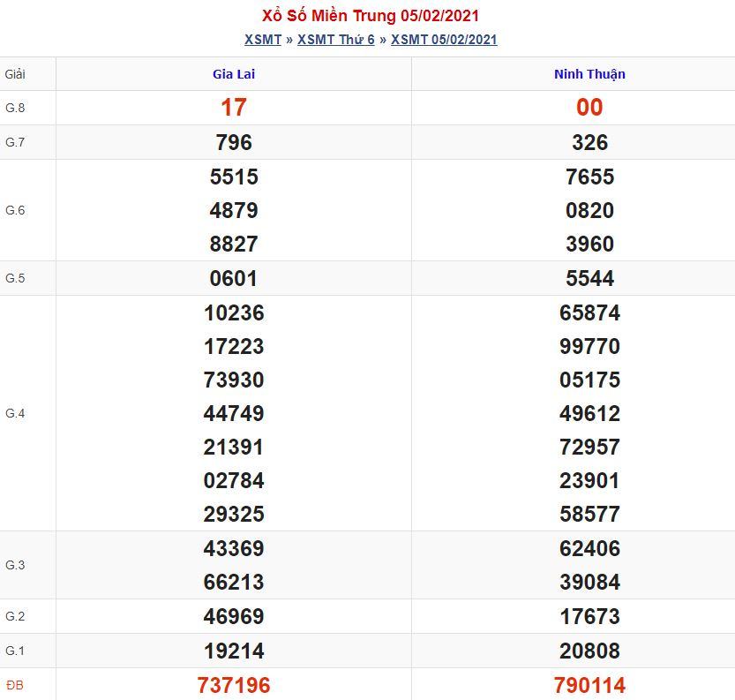This screenshot has width=735, height=700.
Task: Select Ninh Thuận number 49612
Action: tap(589, 413)
